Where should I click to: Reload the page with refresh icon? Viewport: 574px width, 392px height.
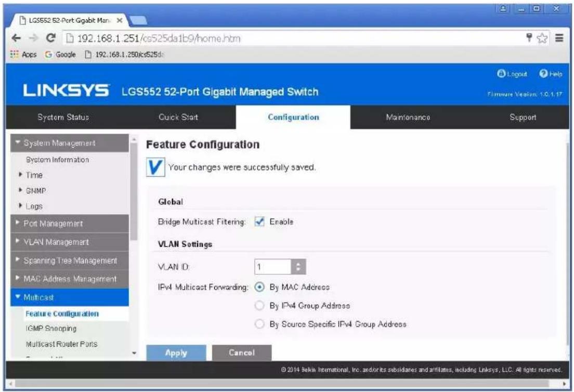51,38
